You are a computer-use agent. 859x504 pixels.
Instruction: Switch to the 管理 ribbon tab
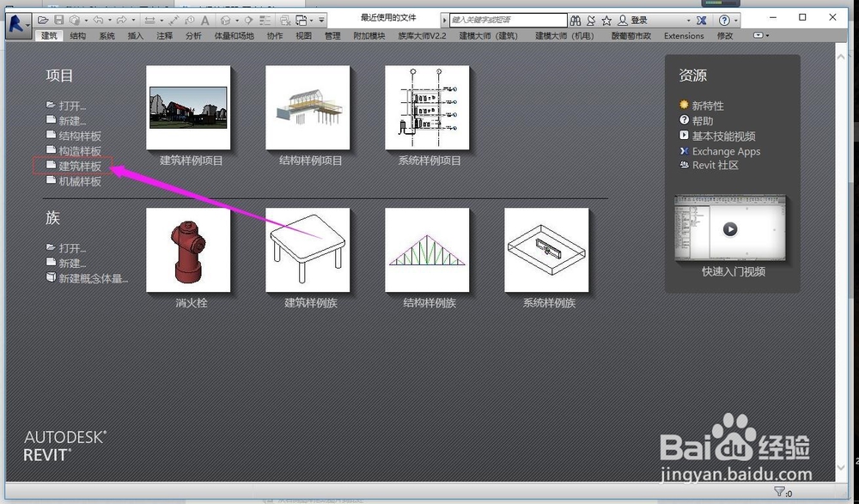332,35
